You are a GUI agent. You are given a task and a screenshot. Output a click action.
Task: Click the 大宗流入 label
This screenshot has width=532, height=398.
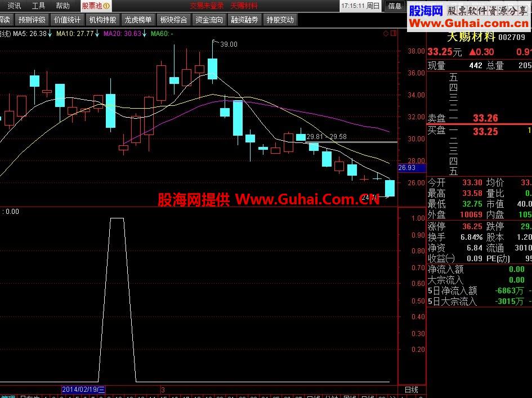click(x=445, y=280)
